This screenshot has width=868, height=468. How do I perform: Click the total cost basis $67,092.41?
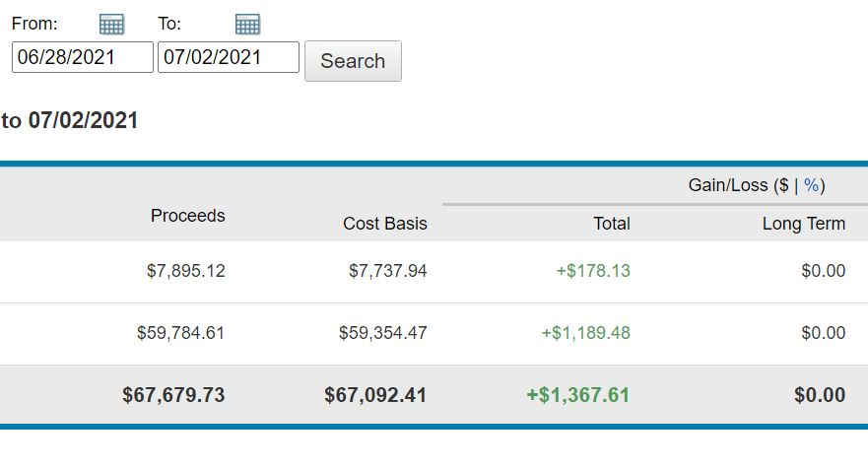click(375, 395)
